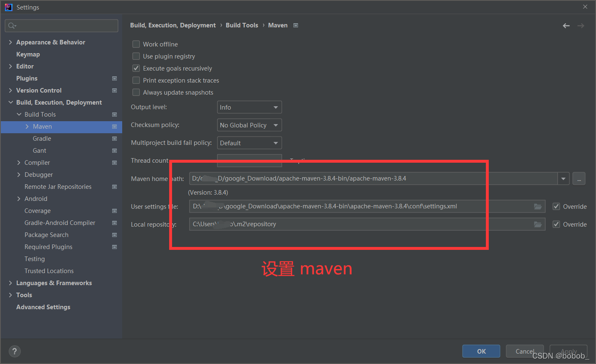This screenshot has height=364, width=596.
Task: Click Build, Execution, Deployment breadcrumb
Action: tap(173, 25)
